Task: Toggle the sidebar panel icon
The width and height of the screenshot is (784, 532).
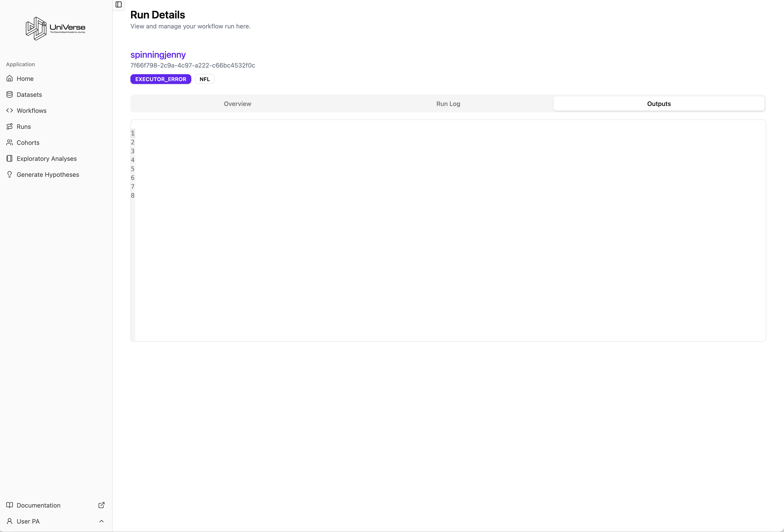Action: (118, 4)
